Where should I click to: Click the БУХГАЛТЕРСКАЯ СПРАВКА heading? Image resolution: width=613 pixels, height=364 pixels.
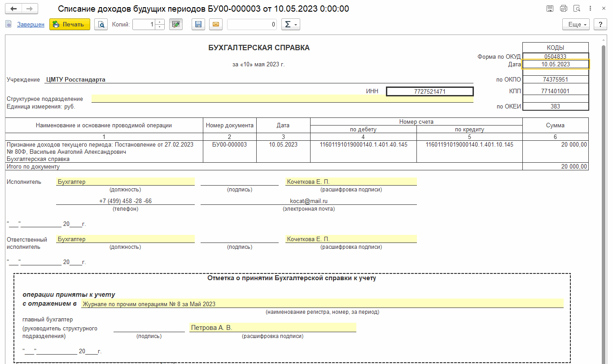259,48
